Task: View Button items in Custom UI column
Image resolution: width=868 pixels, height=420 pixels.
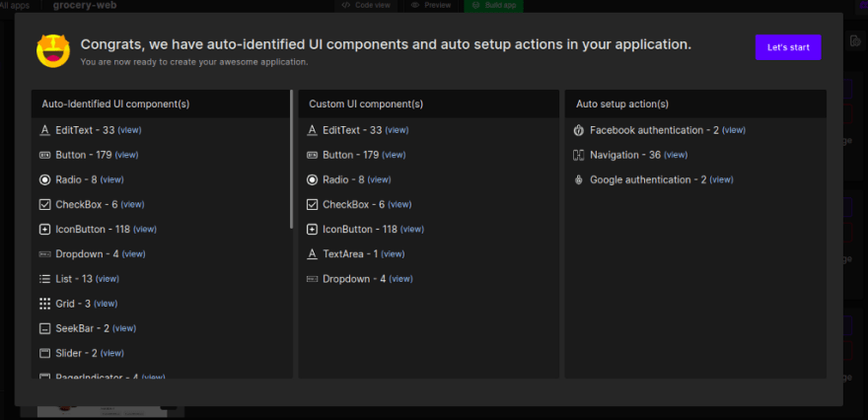Action: pyautogui.click(x=395, y=155)
